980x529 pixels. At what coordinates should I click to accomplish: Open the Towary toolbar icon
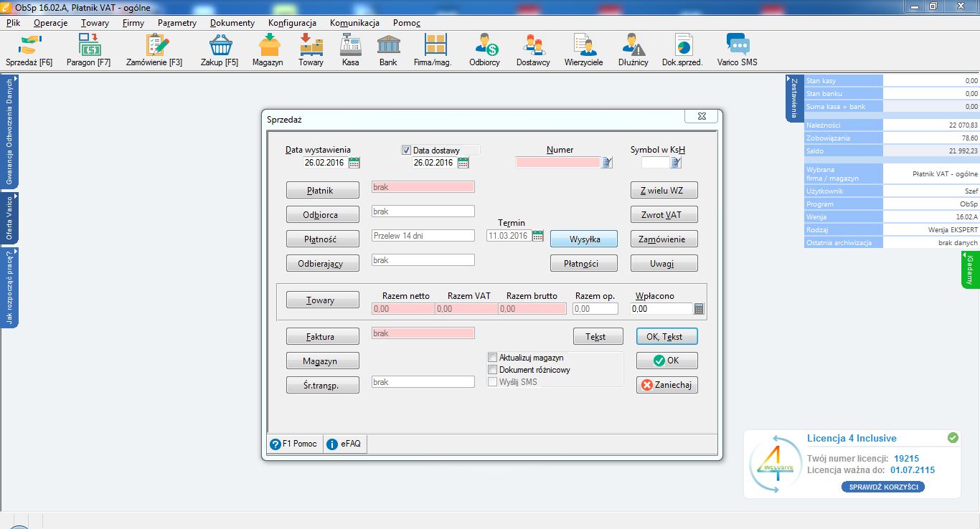[x=311, y=50]
